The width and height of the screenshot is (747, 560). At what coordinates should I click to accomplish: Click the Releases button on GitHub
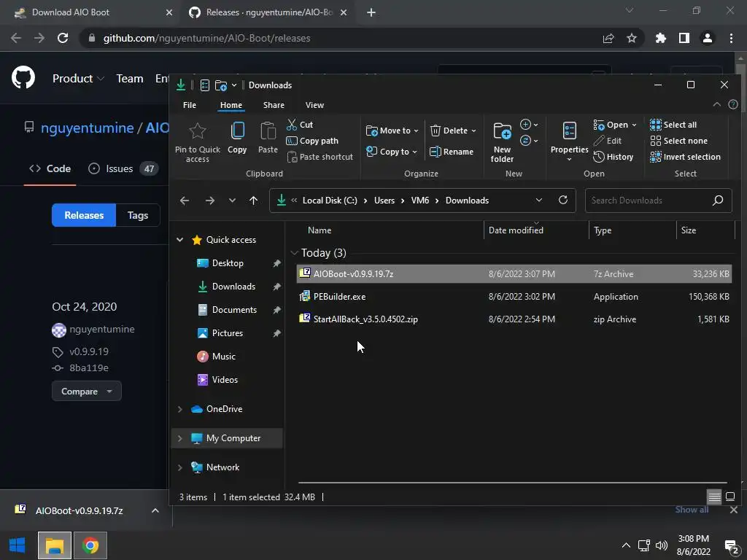[84, 215]
